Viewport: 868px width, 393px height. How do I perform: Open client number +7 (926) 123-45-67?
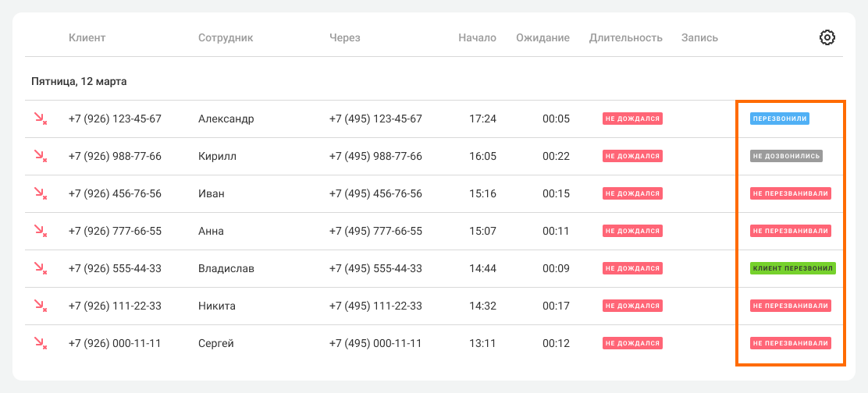coord(115,119)
